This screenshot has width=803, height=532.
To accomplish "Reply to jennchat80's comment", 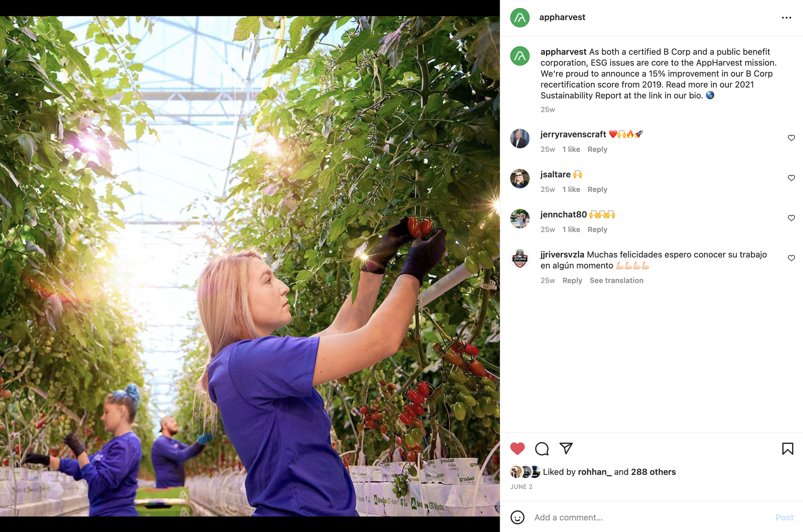I will point(597,229).
